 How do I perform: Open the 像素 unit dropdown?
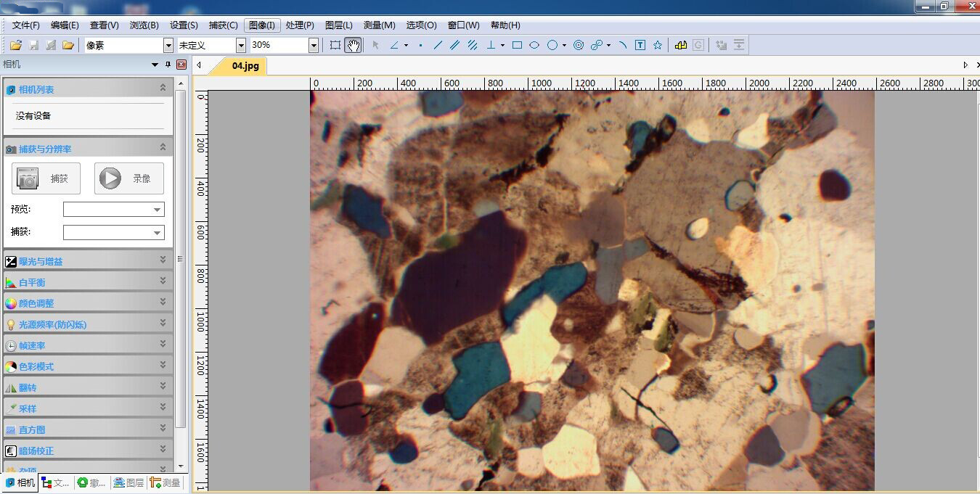coord(168,45)
